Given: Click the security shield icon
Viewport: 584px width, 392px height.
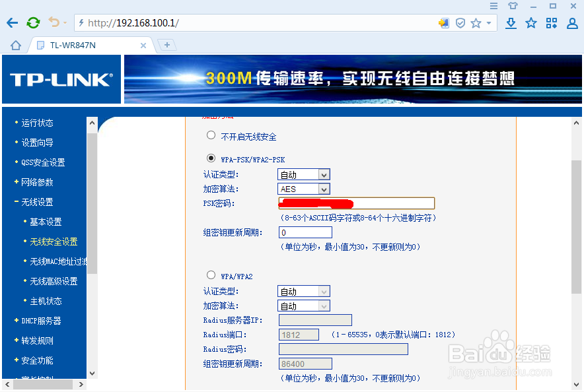Looking at the screenshot, I should [460, 24].
